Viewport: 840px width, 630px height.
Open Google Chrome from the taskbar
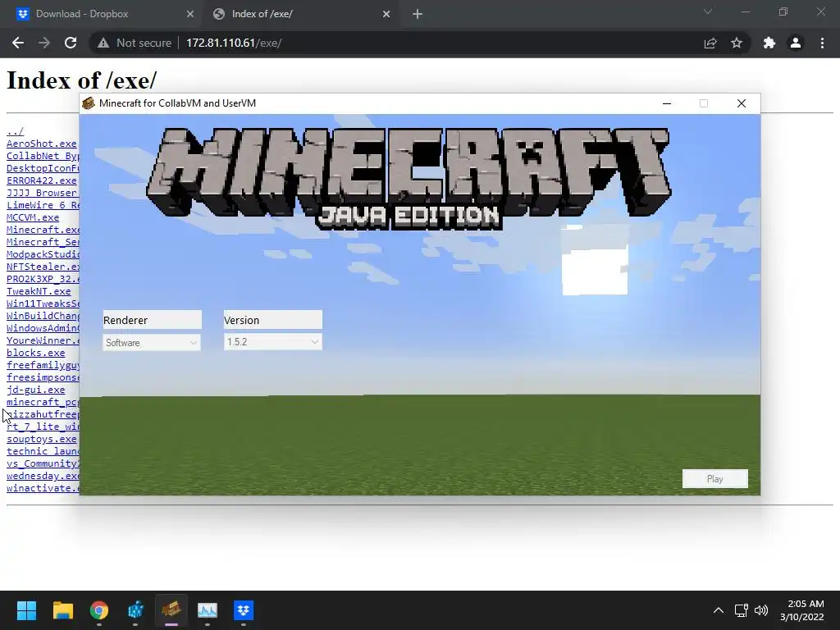pyautogui.click(x=99, y=610)
